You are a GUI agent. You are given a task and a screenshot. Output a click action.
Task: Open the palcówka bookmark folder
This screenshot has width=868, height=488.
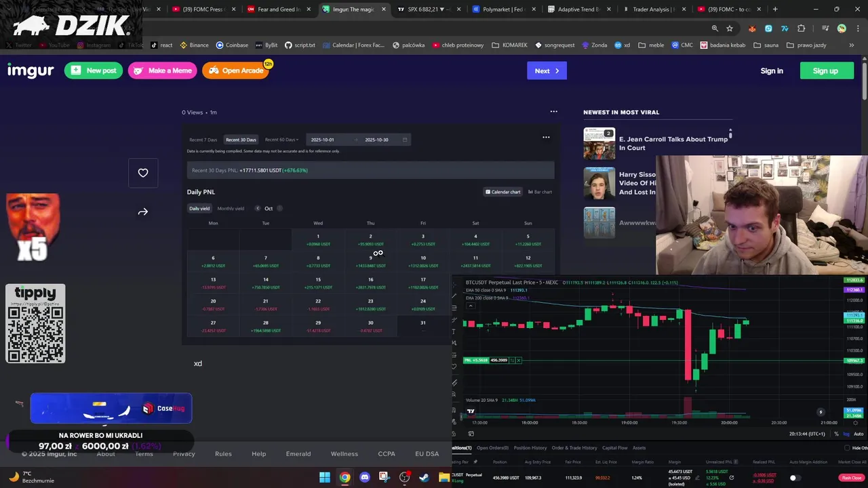(x=408, y=45)
